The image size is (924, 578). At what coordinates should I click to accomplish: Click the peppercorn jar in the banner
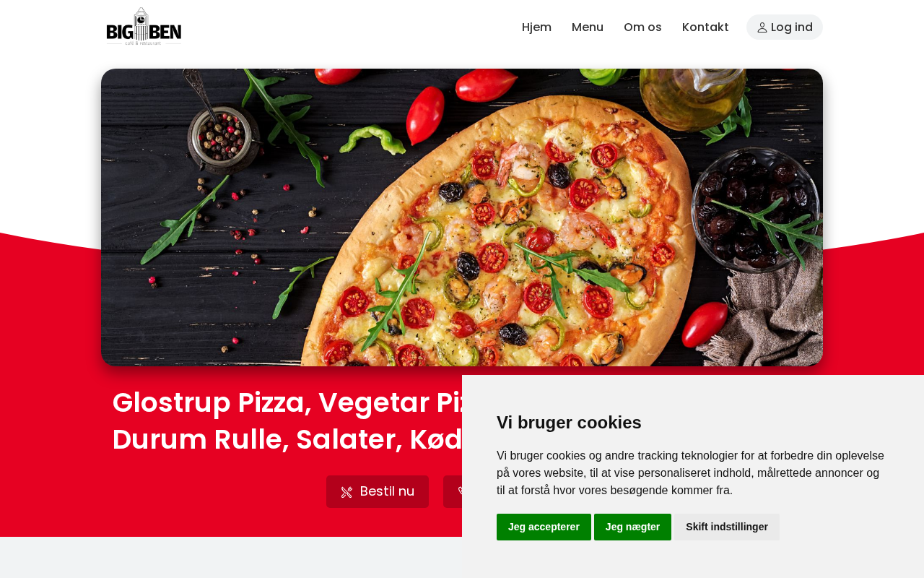click(x=220, y=136)
